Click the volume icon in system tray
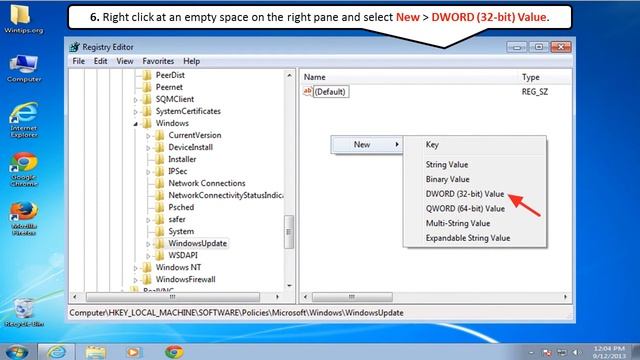 click(576, 352)
